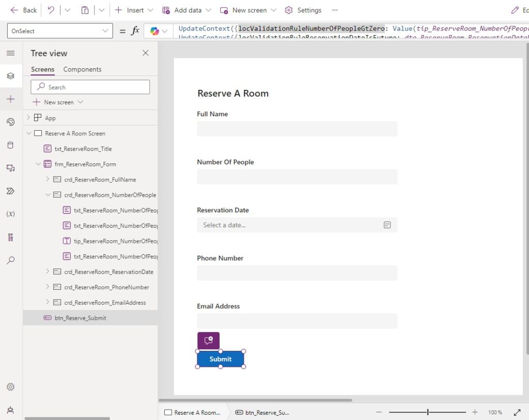Screen dimensions: 529x420
Task: Open the Tree view layers icon
Action: click(10, 76)
